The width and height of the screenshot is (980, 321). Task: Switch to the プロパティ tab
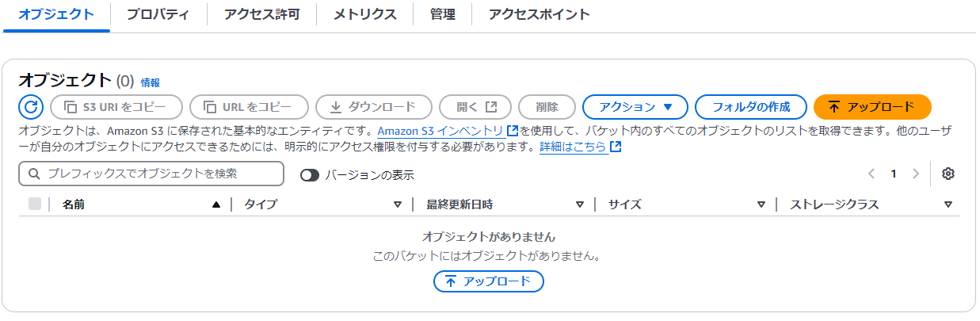click(x=158, y=14)
